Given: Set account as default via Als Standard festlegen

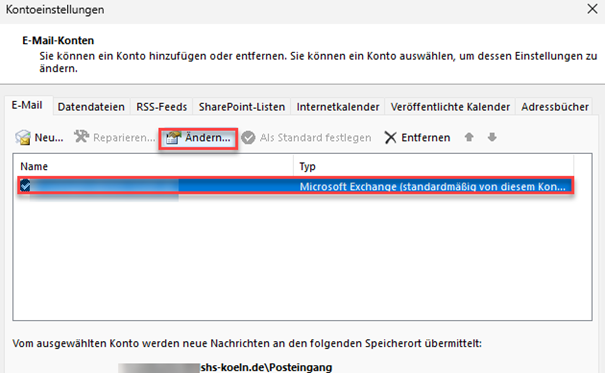Looking at the screenshot, I should pyautogui.click(x=307, y=138).
